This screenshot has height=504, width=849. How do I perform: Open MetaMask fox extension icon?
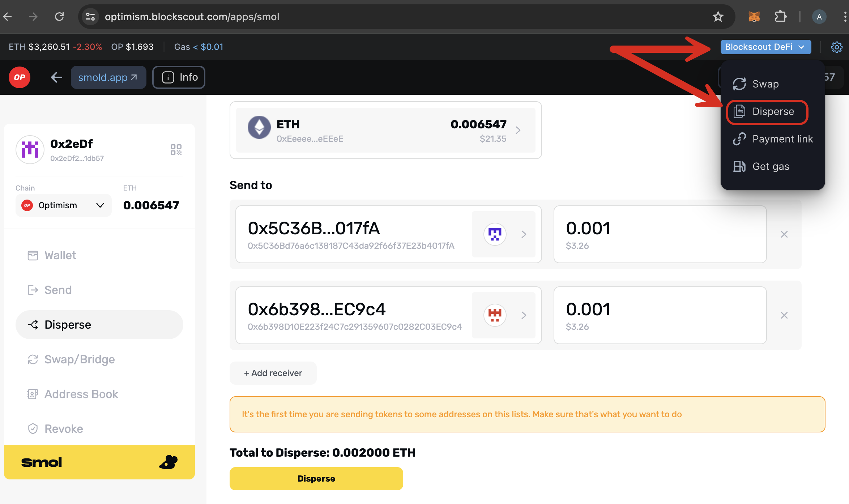pos(754,17)
